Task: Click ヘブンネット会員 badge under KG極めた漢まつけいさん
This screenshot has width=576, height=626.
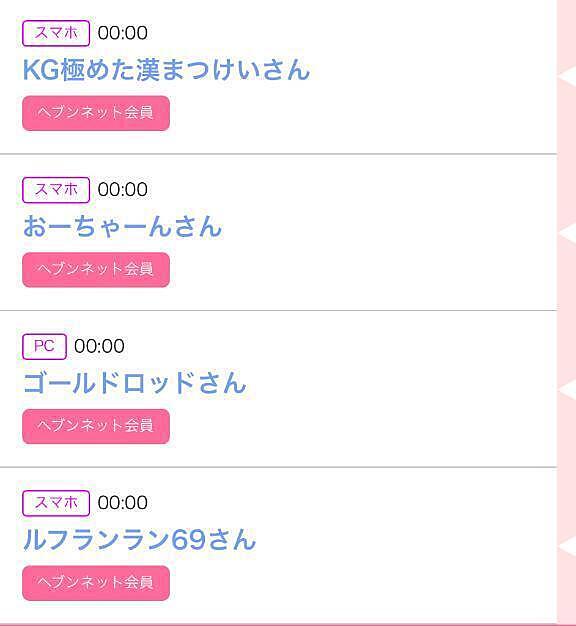Action: coord(96,113)
